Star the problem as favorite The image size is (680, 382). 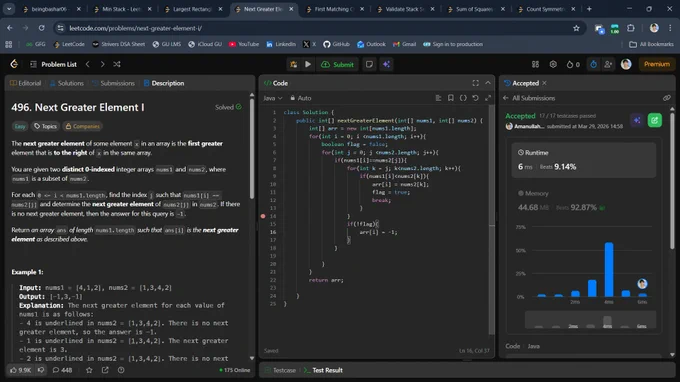pos(89,370)
